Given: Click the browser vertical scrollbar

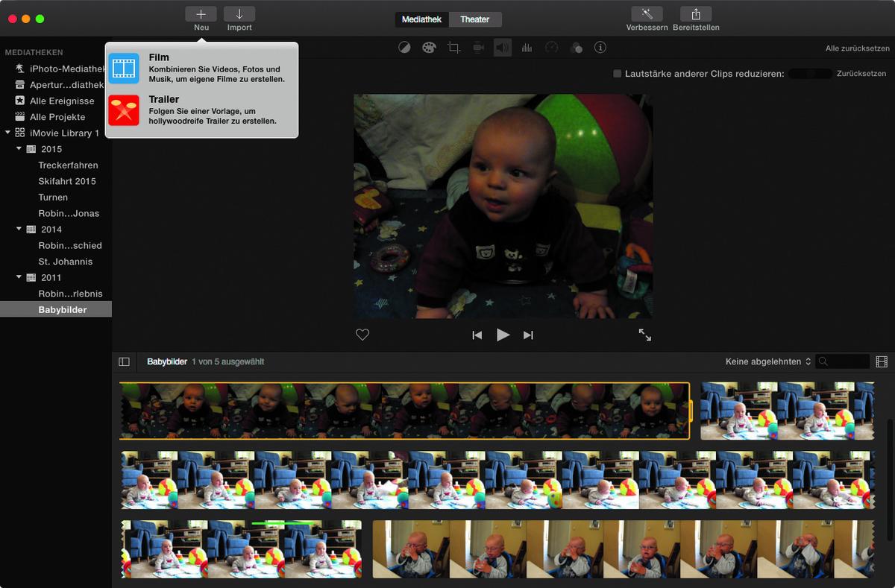Looking at the screenshot, I should click(890, 479).
